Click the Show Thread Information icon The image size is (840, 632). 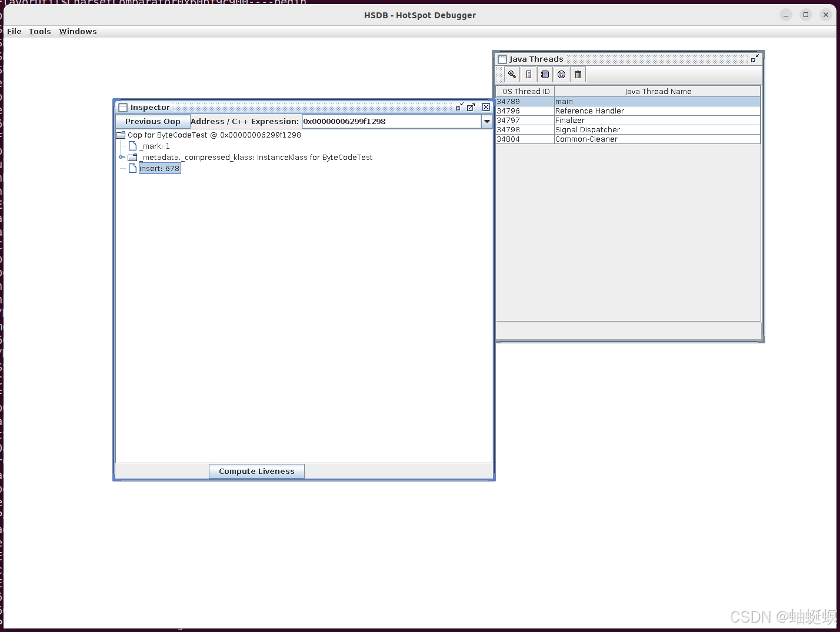(x=561, y=74)
